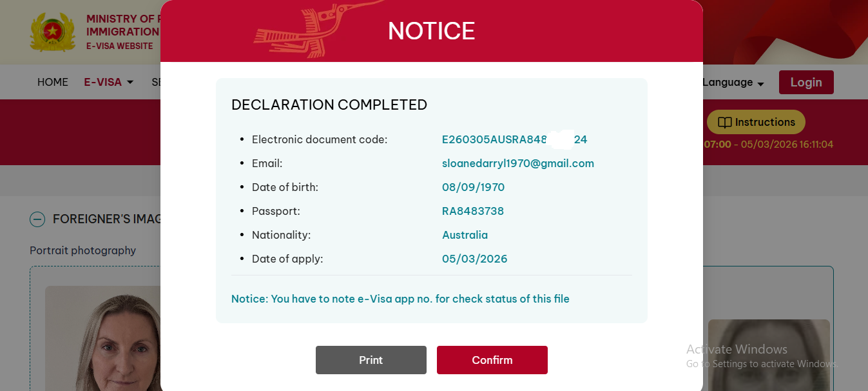Open the Instructions guide
The height and width of the screenshot is (391, 868).
[x=756, y=123]
